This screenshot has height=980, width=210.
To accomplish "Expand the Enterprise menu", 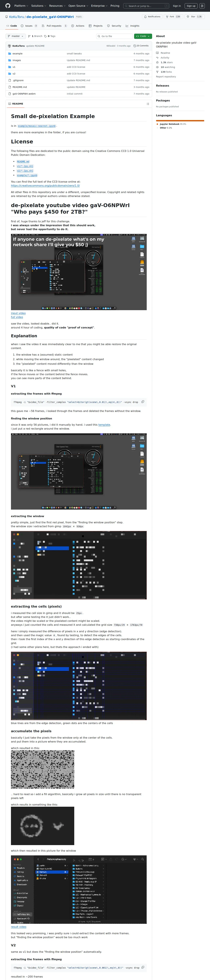I will (99, 6).
